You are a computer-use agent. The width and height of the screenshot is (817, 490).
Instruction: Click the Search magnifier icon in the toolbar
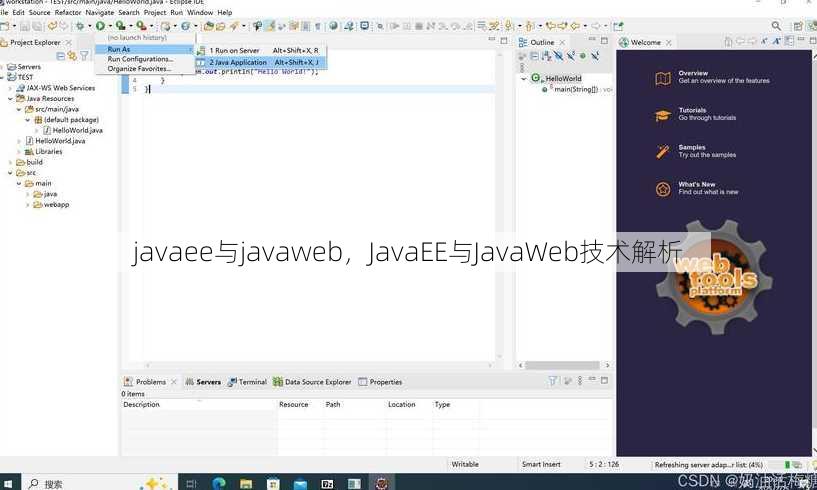point(776,26)
